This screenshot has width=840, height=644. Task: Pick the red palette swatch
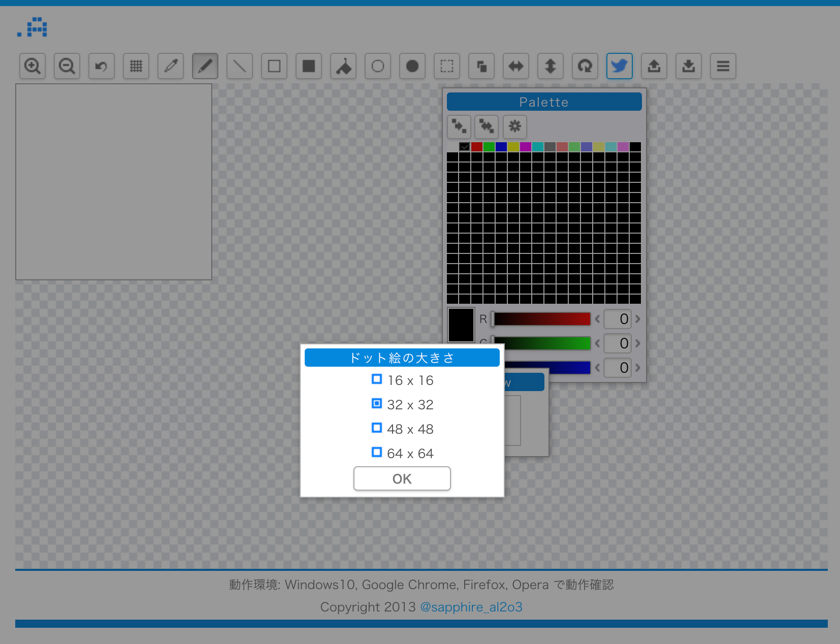pos(477,147)
